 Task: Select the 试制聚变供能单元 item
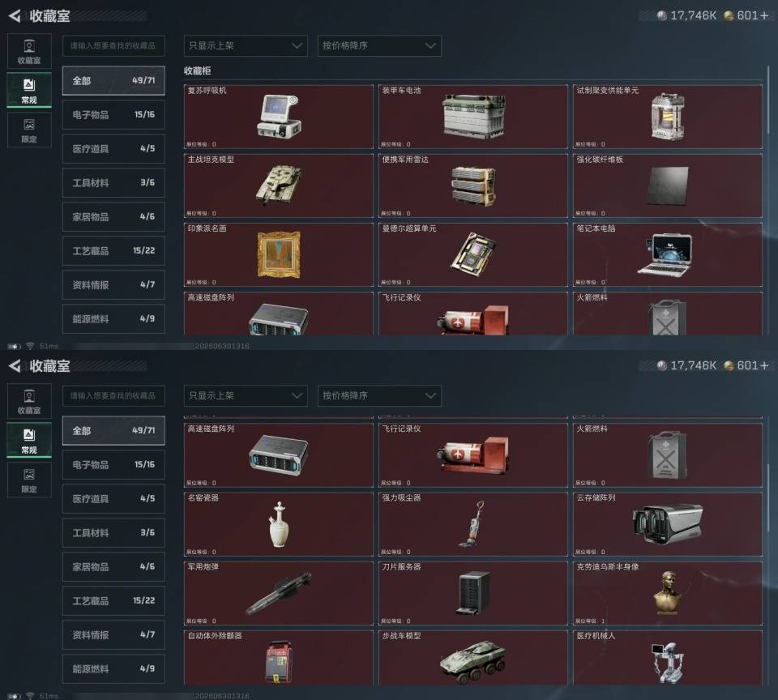tap(667, 117)
